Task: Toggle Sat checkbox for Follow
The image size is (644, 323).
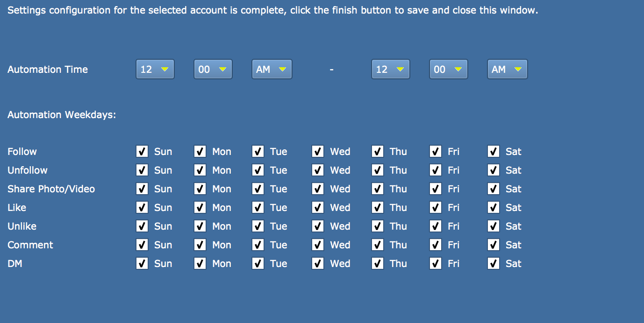Action: click(x=494, y=151)
